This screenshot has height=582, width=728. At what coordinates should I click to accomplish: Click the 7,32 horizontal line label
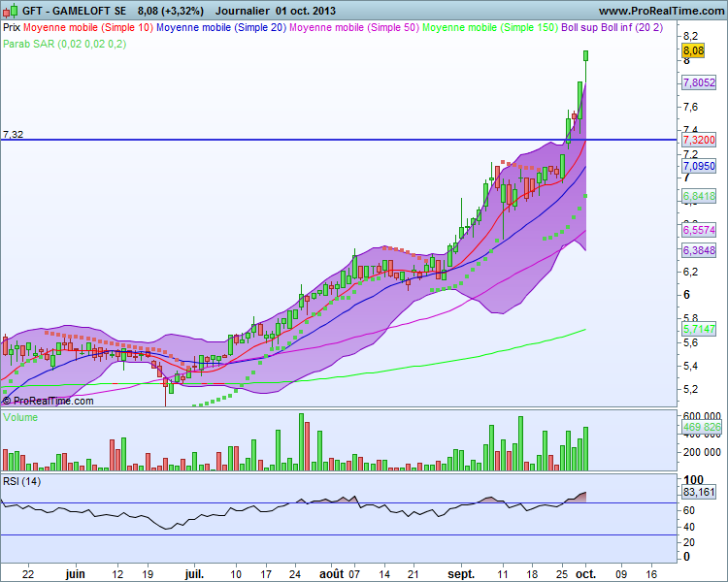pyautogui.click(x=13, y=134)
